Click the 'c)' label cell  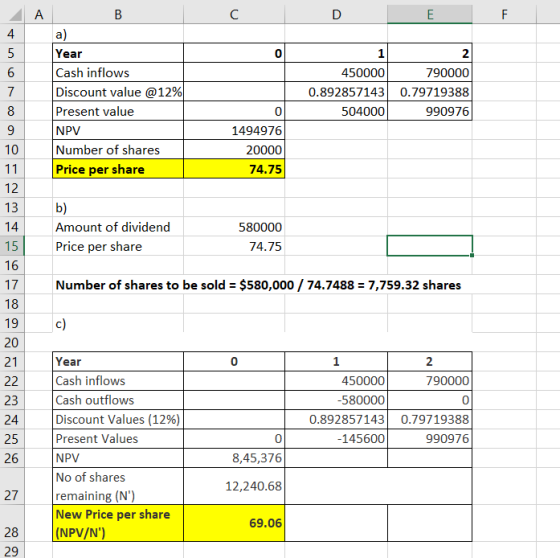(x=118, y=323)
